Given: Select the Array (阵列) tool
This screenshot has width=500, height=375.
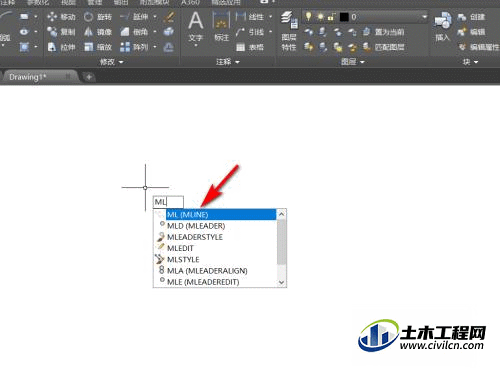Looking at the screenshot, I should [x=134, y=47].
